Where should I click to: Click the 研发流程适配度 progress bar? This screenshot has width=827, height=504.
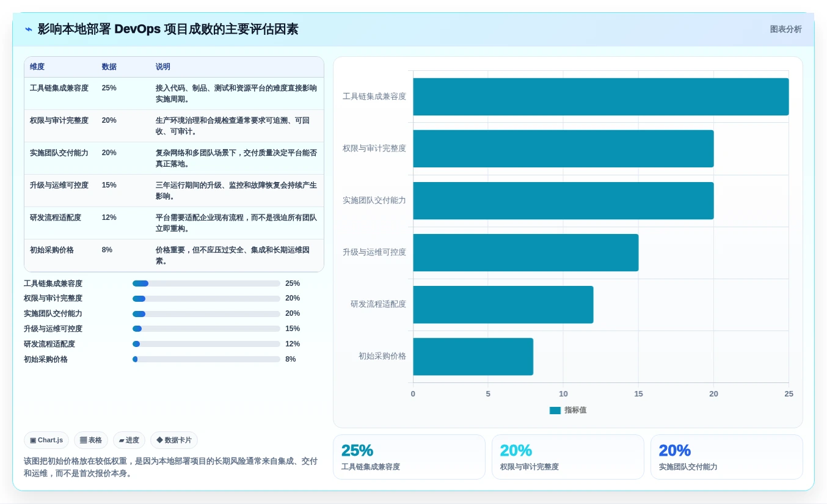pos(206,344)
